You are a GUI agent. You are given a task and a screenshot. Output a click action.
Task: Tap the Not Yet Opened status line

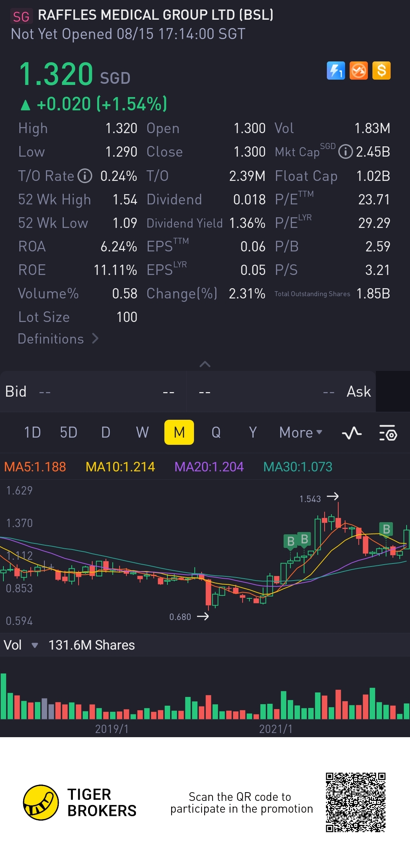pos(128,34)
